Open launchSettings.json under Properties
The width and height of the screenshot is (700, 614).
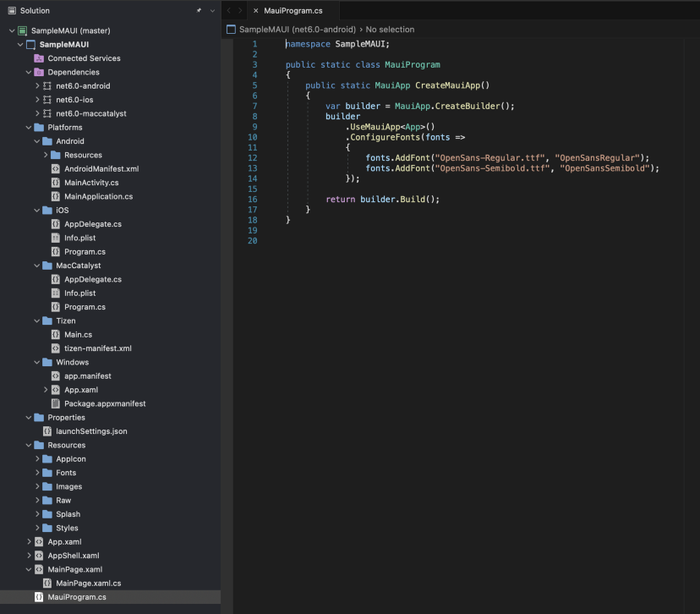coord(91,431)
